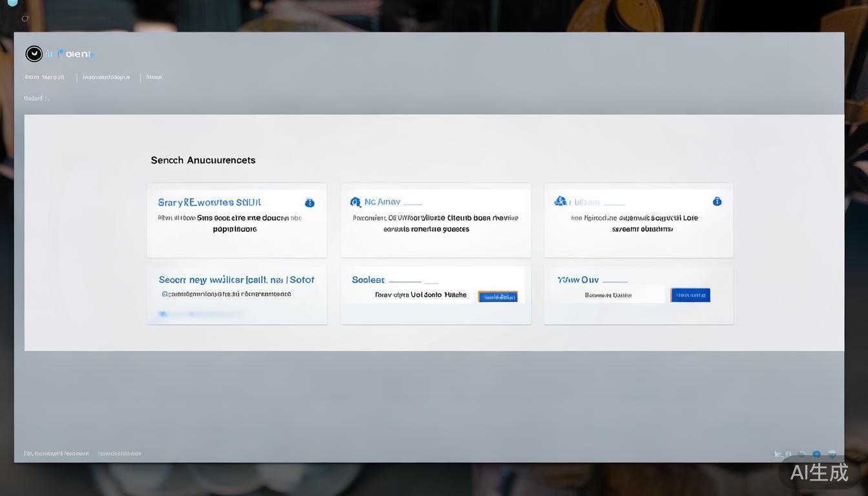The height and width of the screenshot is (496, 868).
Task: Click the group icon on the top-right card
Action: point(561,201)
